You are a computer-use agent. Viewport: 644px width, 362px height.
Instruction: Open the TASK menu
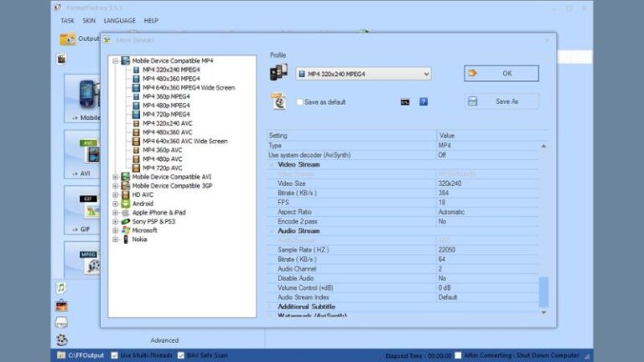point(67,20)
